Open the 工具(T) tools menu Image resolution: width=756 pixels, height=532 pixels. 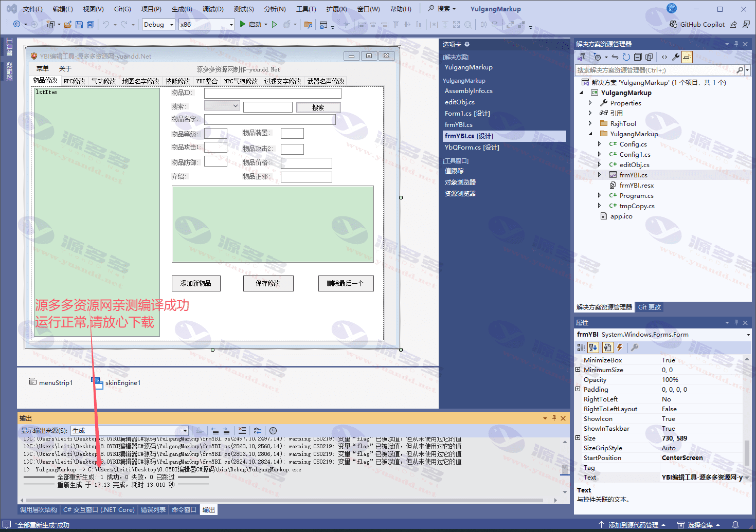[306, 9]
